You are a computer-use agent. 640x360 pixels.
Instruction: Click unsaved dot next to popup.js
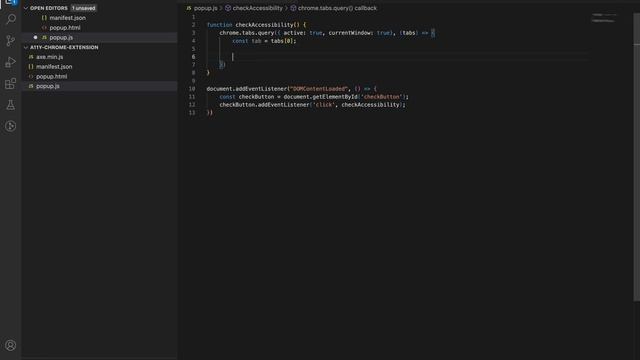tap(36, 38)
